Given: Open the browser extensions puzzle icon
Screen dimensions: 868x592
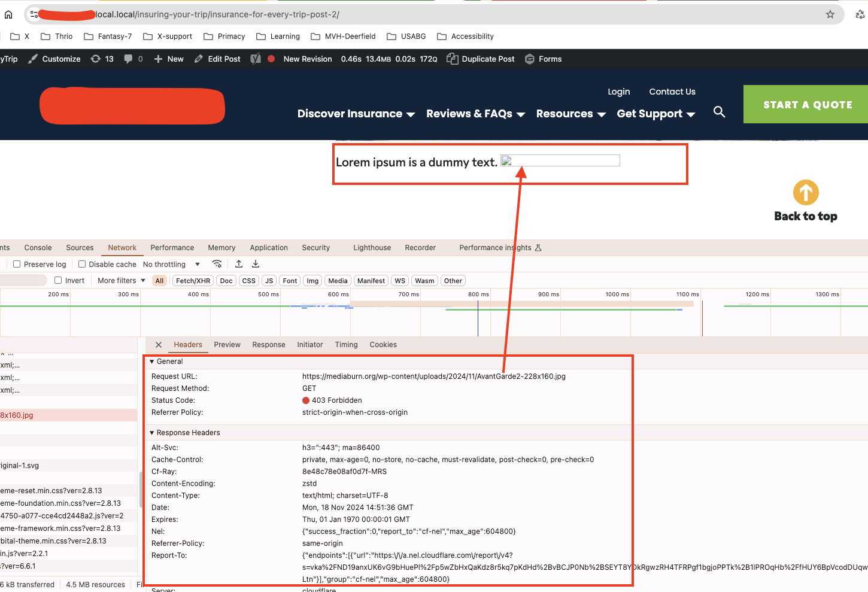Looking at the screenshot, I should tap(860, 14).
